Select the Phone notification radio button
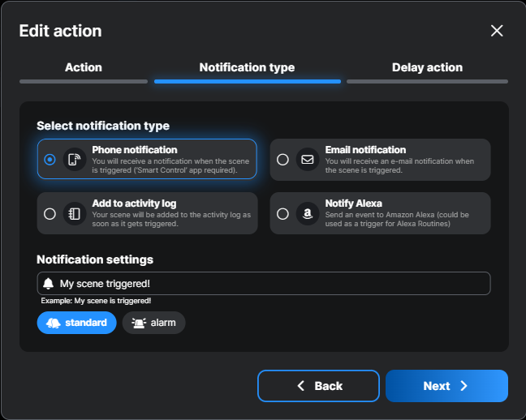Screen dimensions: 526x420 pyautogui.click(x=50, y=160)
